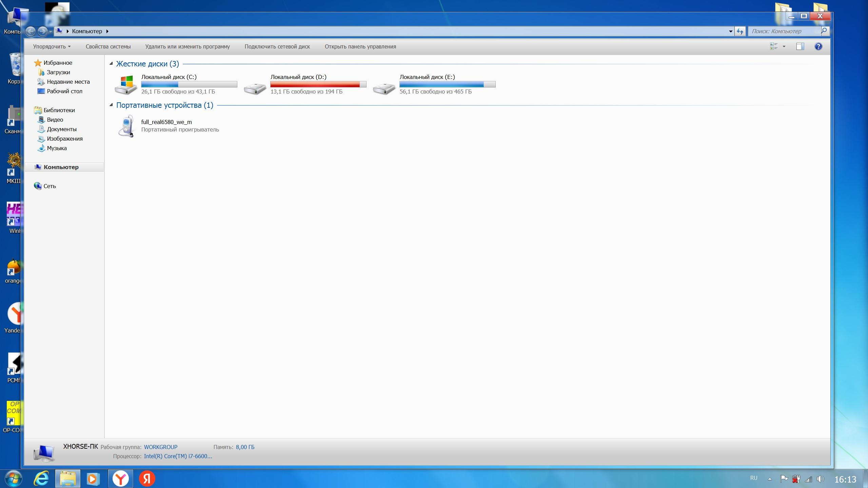Open the Windows Start button

coord(14,479)
